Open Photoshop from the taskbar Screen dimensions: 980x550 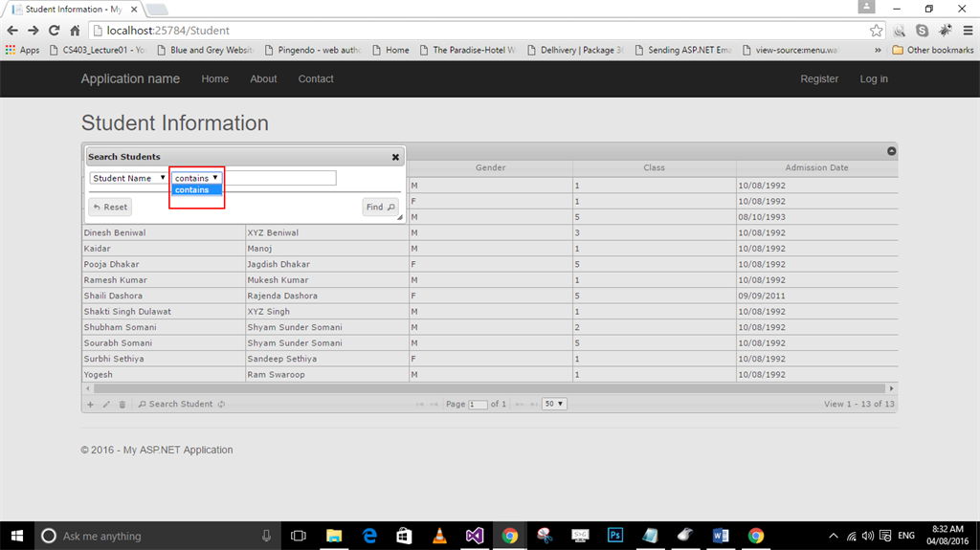(x=615, y=536)
